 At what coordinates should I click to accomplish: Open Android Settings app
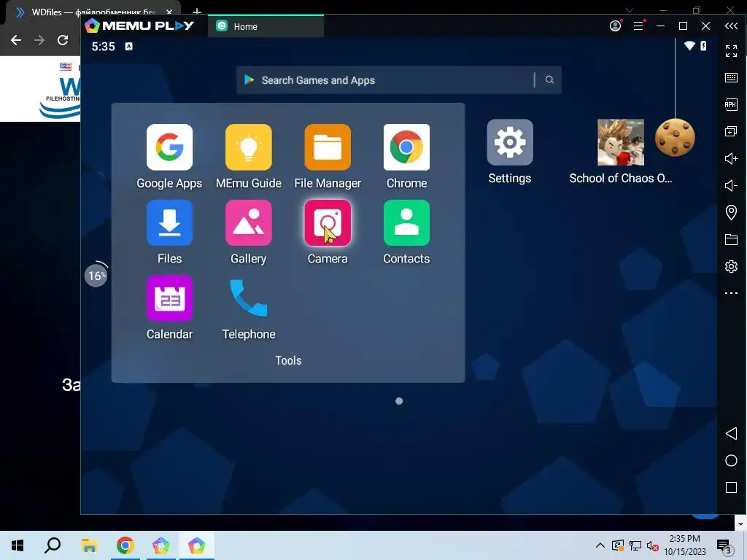pyautogui.click(x=510, y=142)
